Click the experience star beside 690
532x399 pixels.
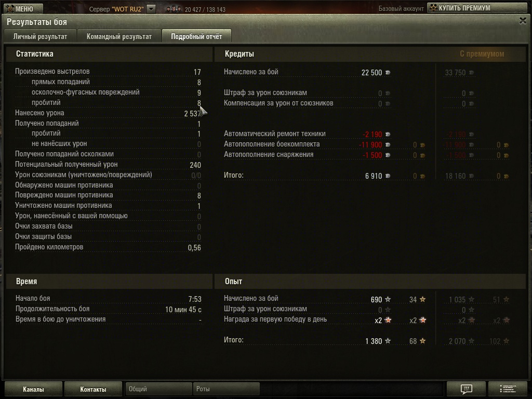tap(388, 299)
